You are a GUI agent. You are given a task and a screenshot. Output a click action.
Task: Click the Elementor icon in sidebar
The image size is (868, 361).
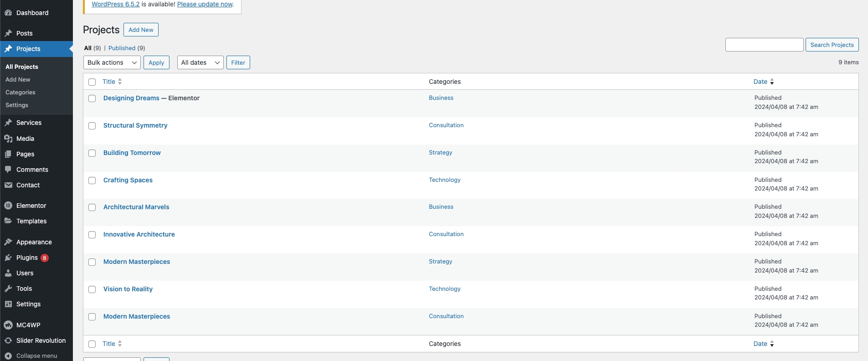tap(8, 206)
